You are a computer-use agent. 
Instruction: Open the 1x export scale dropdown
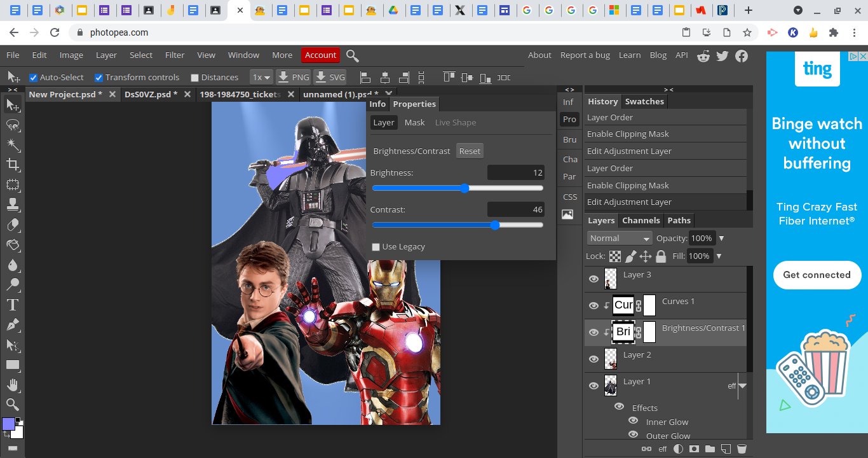[x=261, y=78]
